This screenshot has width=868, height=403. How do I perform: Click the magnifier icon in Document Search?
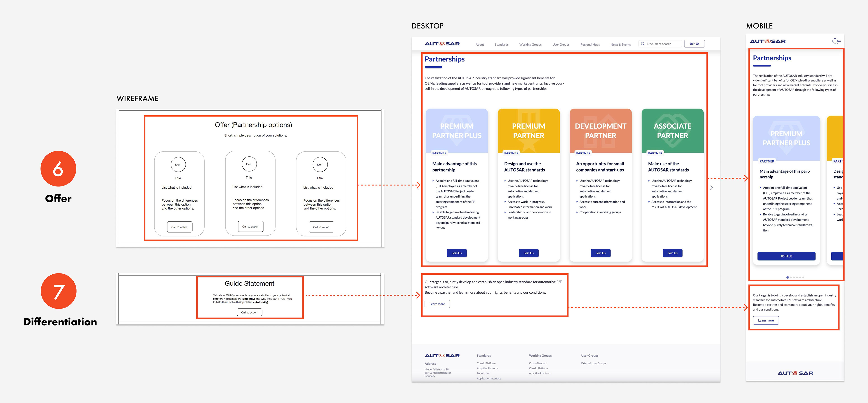(x=643, y=44)
